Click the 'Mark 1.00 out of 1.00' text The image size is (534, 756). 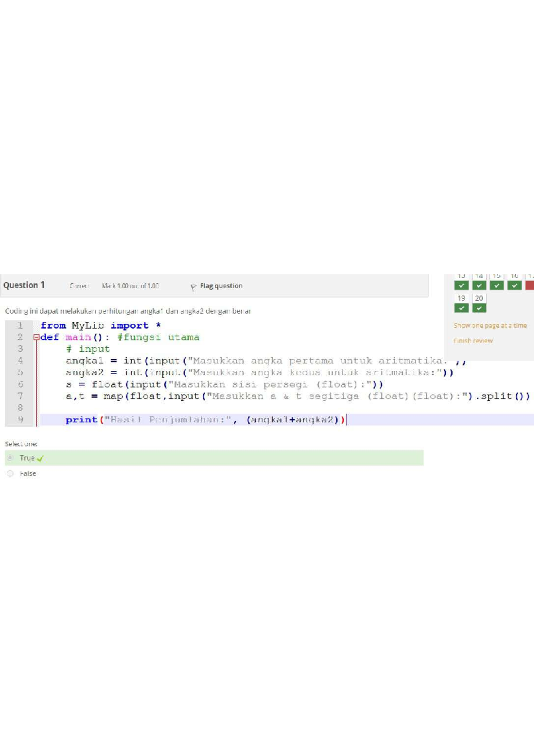coord(130,286)
